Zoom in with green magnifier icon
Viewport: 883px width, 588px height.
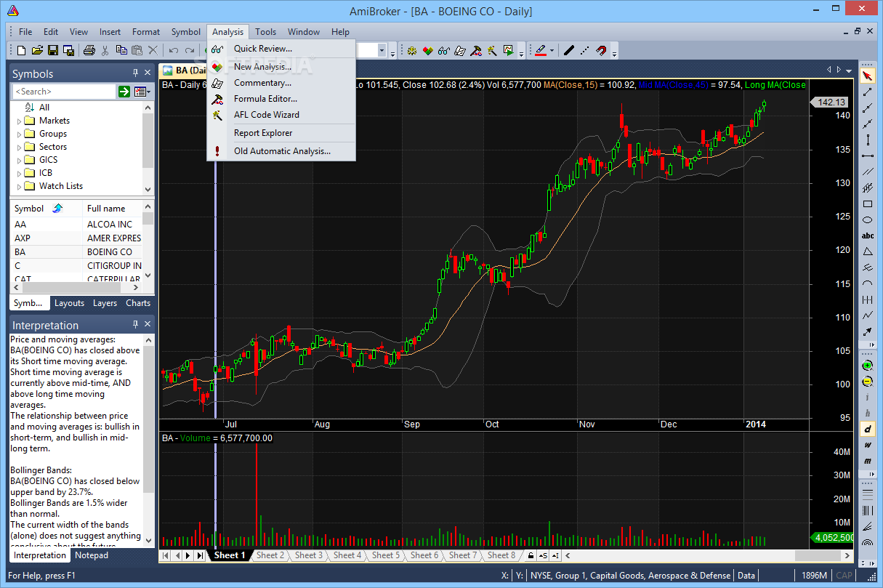[x=867, y=365]
